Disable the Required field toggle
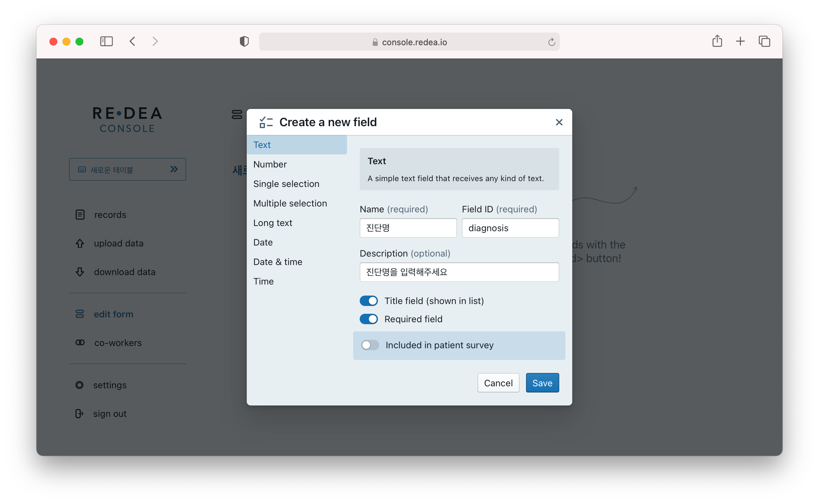Image resolution: width=819 pixels, height=504 pixels. pyautogui.click(x=368, y=319)
